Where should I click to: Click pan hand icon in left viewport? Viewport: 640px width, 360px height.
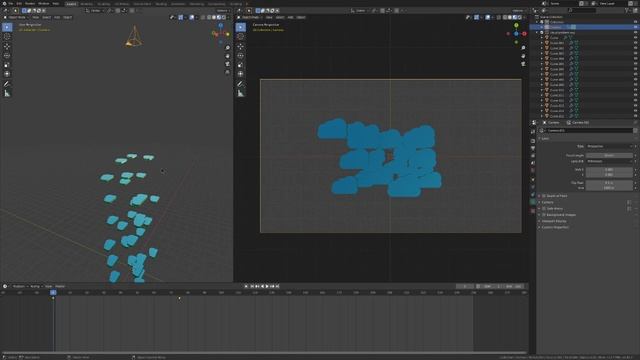(227, 56)
